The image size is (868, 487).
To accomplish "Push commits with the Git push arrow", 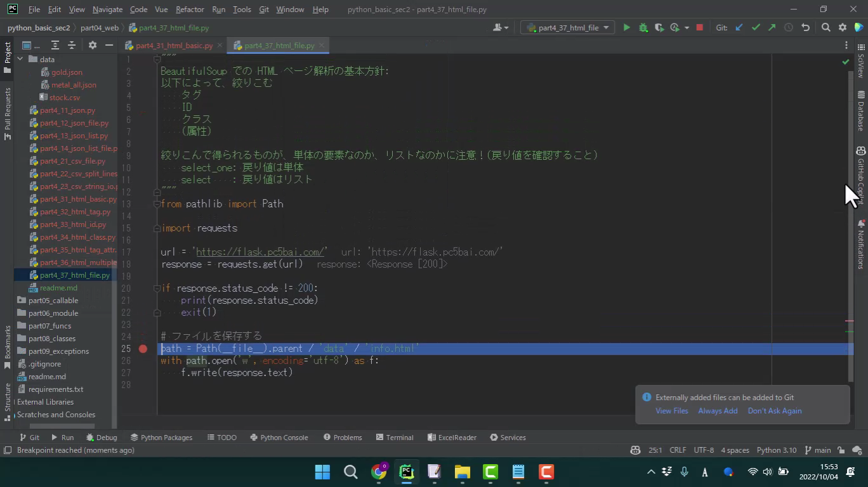I will point(772,27).
